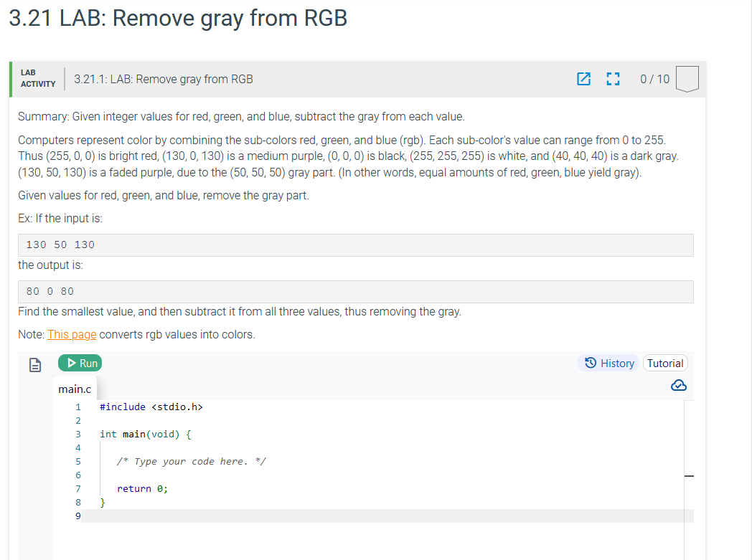The image size is (752, 560).
Task: Click the document icon beside the Run button
Action: [35, 364]
